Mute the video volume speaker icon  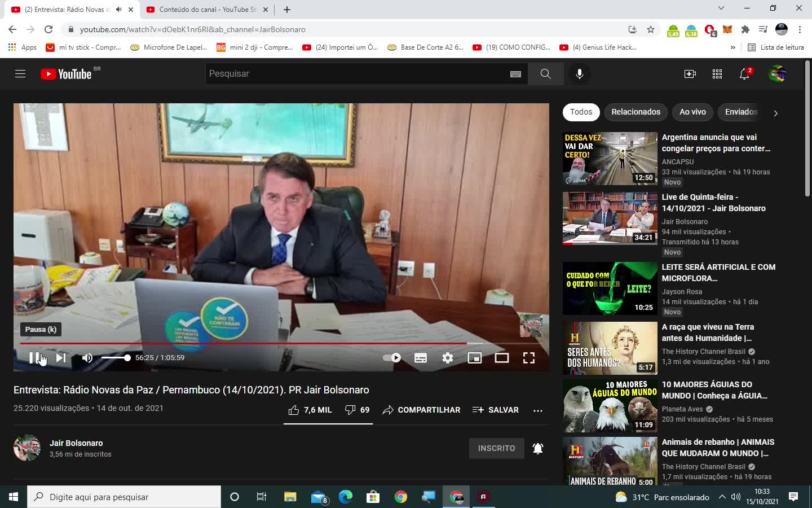pyautogui.click(x=87, y=357)
